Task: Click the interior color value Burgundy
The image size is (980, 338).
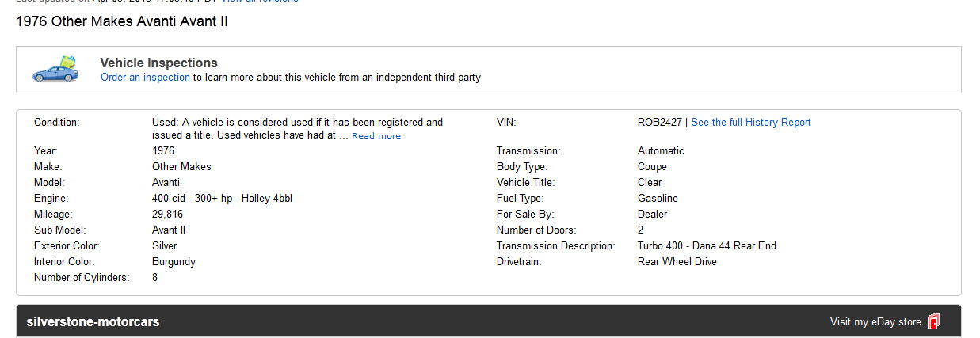Action: click(174, 262)
